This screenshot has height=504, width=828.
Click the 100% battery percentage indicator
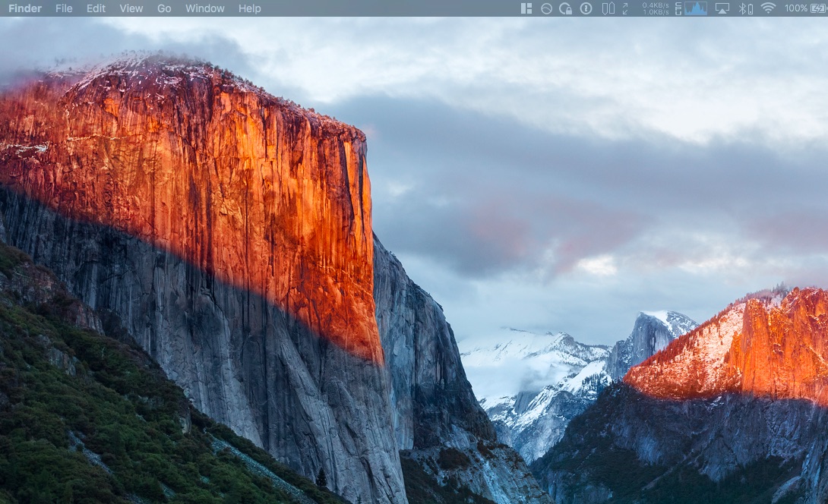click(795, 8)
